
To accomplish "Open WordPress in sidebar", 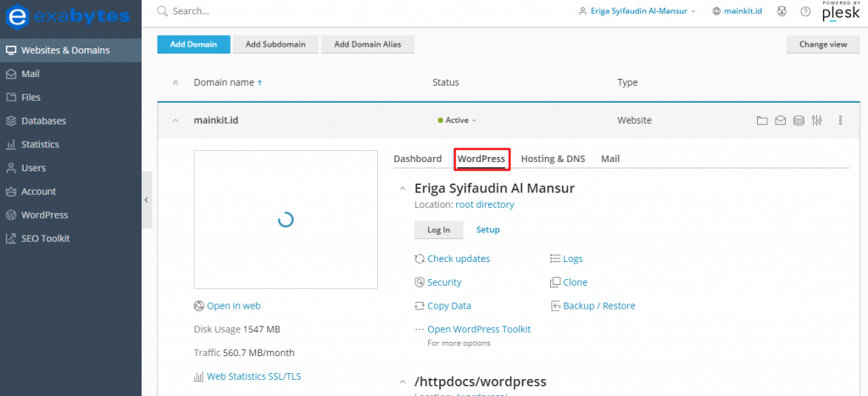I will click(x=70, y=215).
